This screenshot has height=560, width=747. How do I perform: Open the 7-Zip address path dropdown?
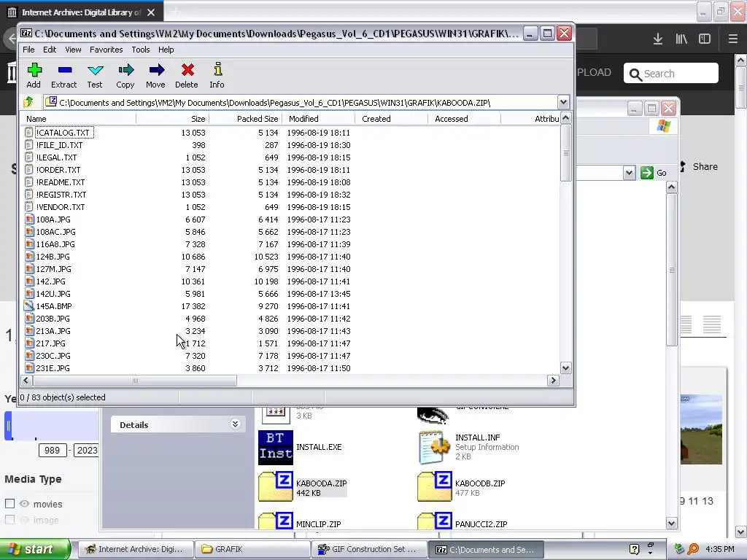tap(563, 102)
